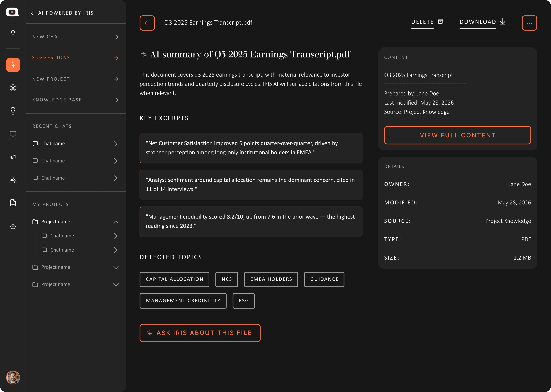Open the settings gear icon

[13, 226]
